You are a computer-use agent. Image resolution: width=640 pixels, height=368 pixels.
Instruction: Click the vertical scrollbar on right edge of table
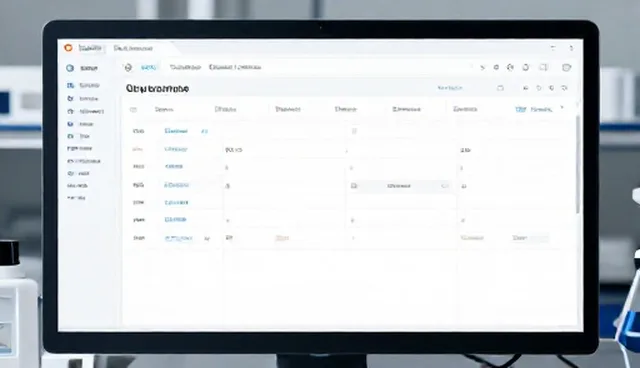578,164
